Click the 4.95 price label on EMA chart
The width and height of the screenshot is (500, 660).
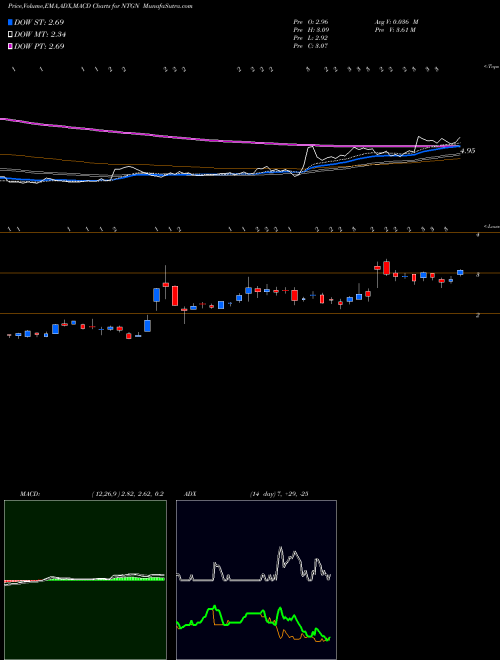coord(468,151)
